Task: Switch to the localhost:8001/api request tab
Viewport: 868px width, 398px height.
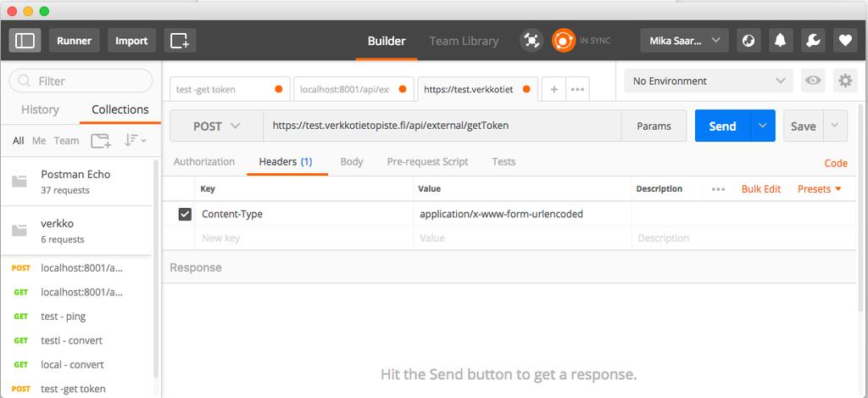Action: [x=353, y=89]
